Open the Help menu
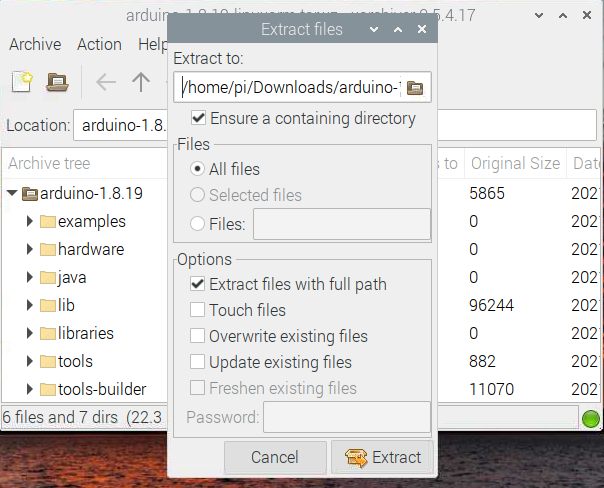Image resolution: width=604 pixels, height=488 pixels. click(153, 44)
